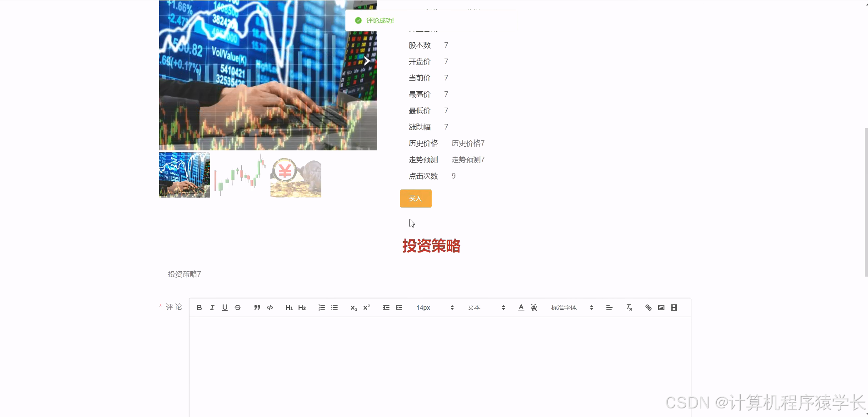Click the 当前价 label
868x417 pixels.
tap(419, 78)
